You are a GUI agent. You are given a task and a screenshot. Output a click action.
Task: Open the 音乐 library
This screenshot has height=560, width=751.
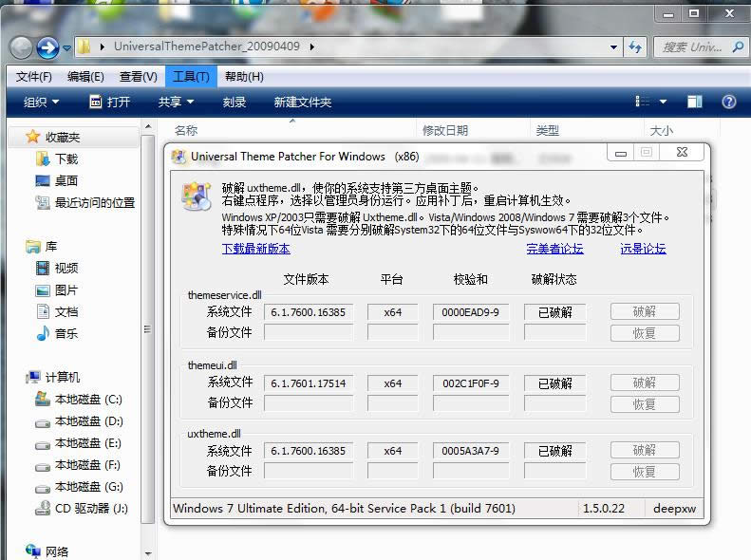coord(66,333)
